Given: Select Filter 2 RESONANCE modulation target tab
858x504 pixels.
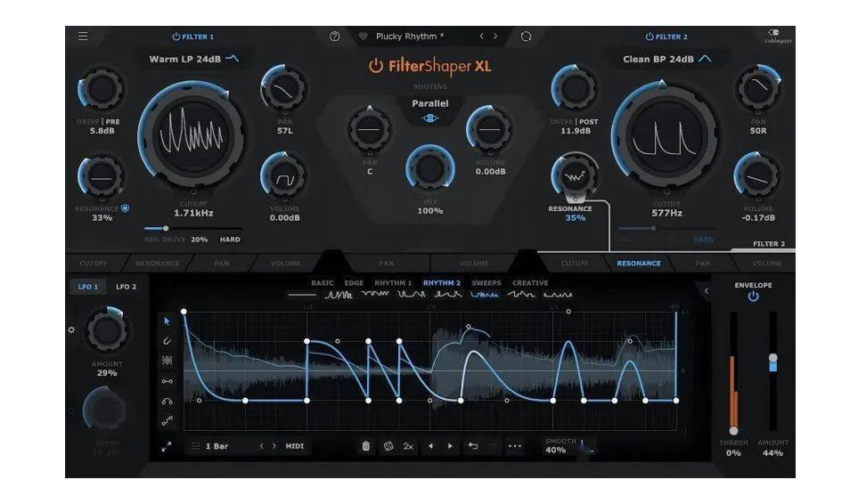Looking at the screenshot, I should click(639, 264).
